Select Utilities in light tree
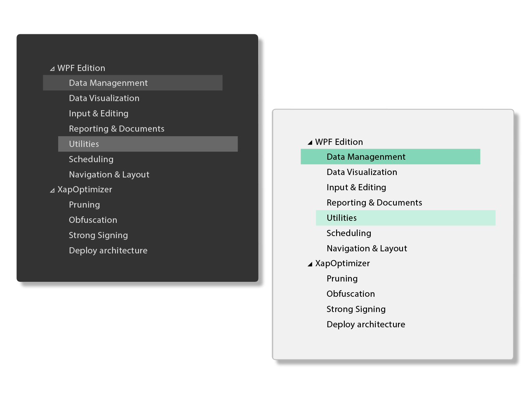This screenshot has height=395, width=532. 406,218
